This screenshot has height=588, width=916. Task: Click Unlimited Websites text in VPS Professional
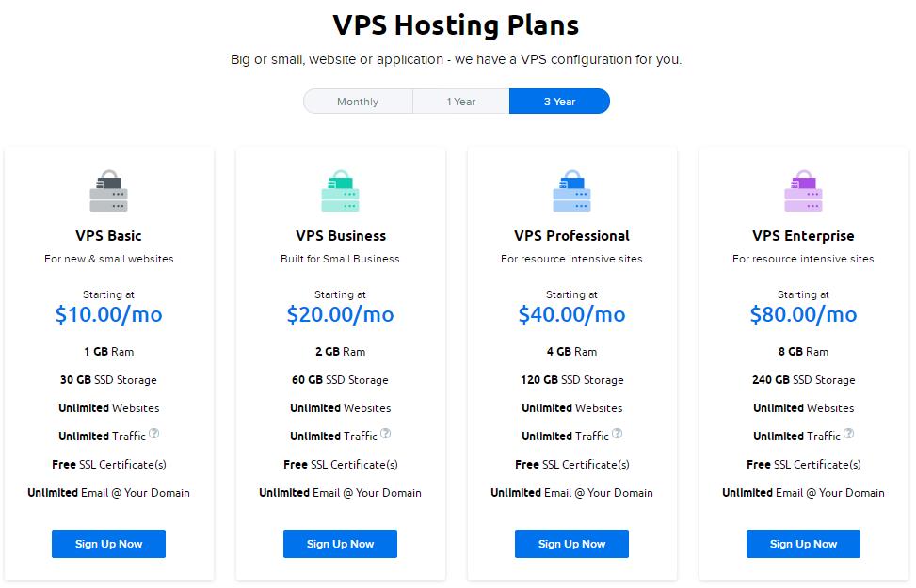[x=571, y=407]
